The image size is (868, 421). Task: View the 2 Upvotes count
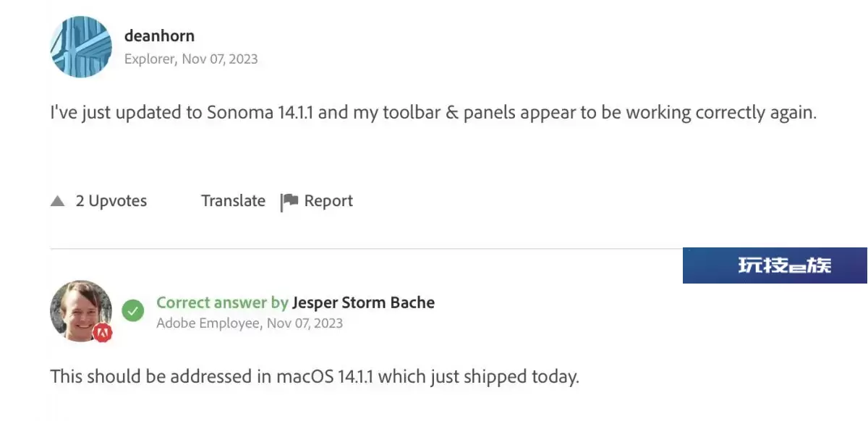pos(111,201)
